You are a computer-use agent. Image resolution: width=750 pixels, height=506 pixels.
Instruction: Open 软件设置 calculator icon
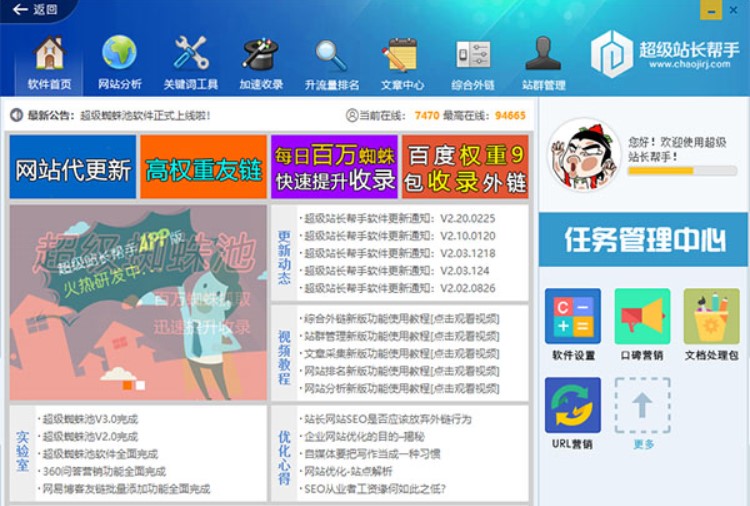point(573,316)
